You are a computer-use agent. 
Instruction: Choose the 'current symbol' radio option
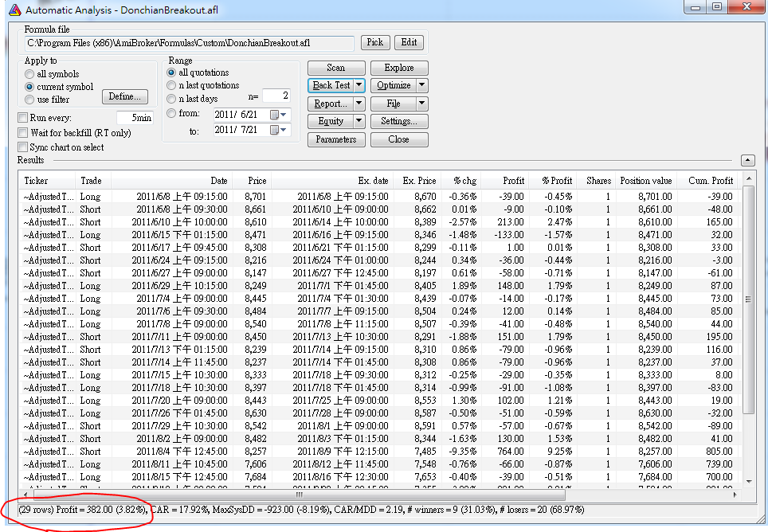click(x=29, y=87)
